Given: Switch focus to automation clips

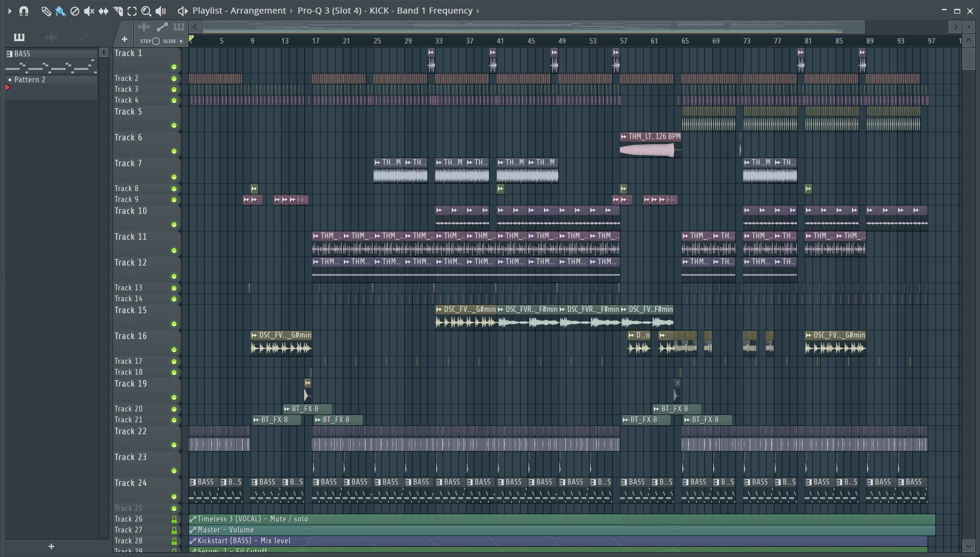Looking at the screenshot, I should [162, 27].
